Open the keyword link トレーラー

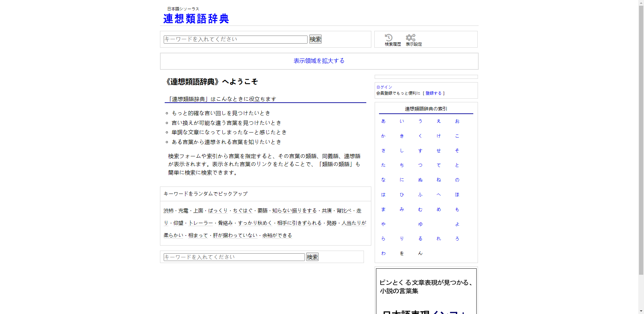[201, 223]
